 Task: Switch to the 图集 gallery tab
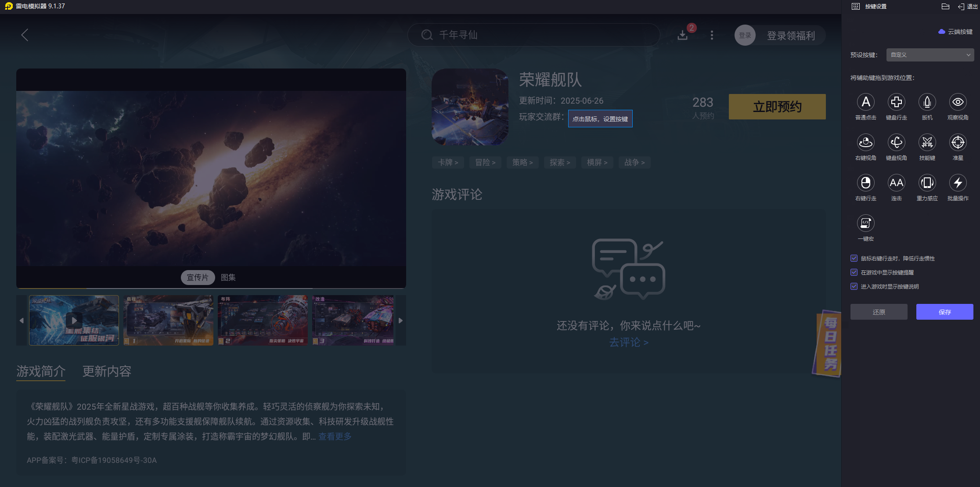pyautogui.click(x=228, y=278)
